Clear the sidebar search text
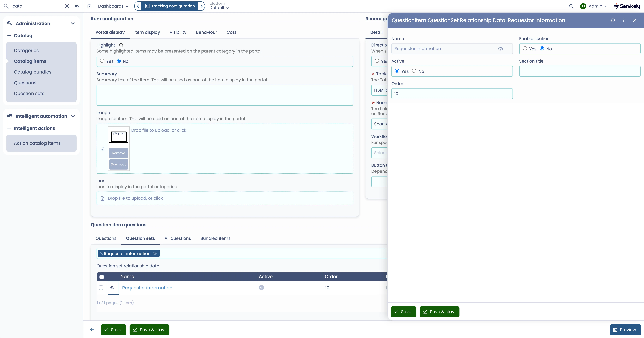Image resolution: width=644 pixels, height=338 pixels. 67,6
